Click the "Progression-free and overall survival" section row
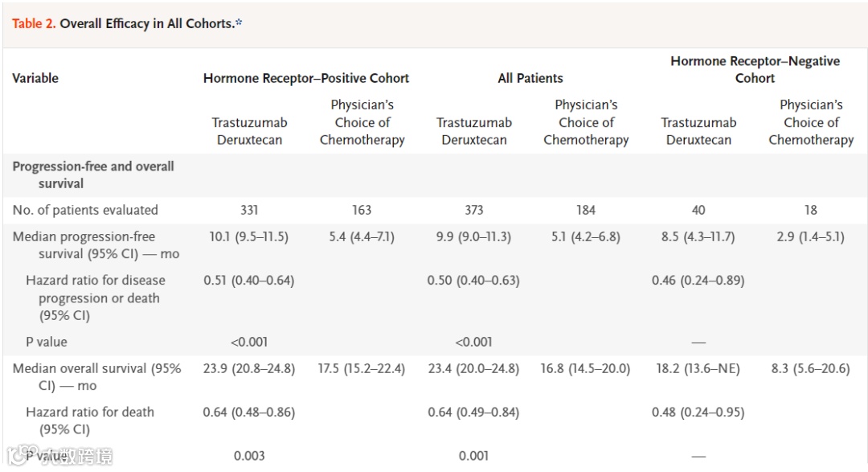This screenshot has width=868, height=472. point(93,174)
